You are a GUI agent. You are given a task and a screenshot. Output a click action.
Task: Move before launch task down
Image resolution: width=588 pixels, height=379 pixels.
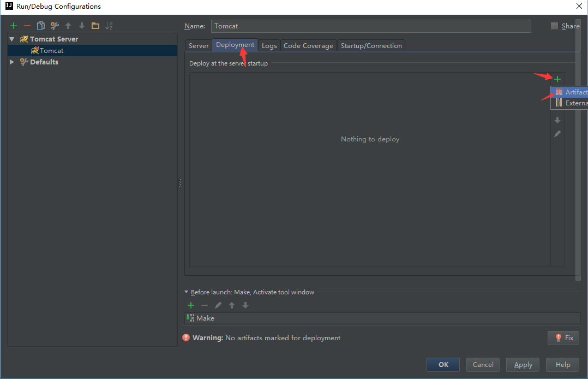click(245, 305)
